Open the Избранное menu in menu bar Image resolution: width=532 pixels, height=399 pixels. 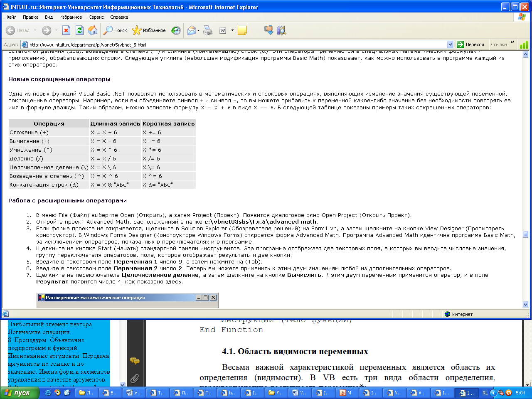coord(71,17)
